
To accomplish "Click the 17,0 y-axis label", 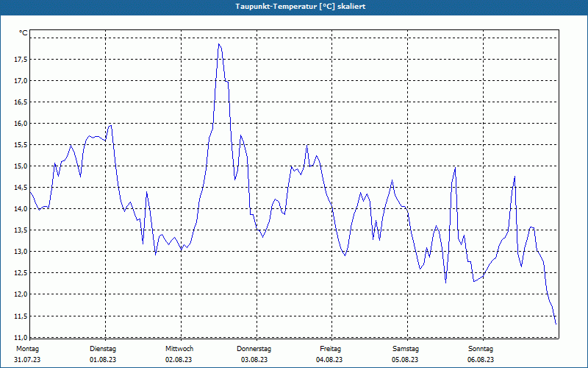I will point(21,81).
